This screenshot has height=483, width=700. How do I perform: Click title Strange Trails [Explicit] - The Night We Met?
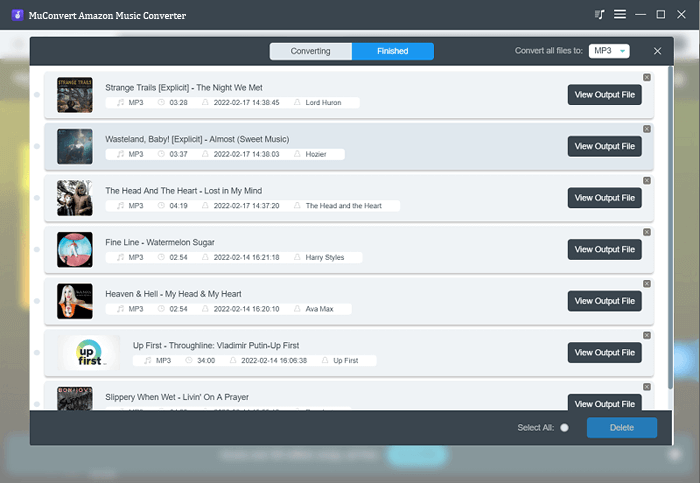(x=184, y=87)
